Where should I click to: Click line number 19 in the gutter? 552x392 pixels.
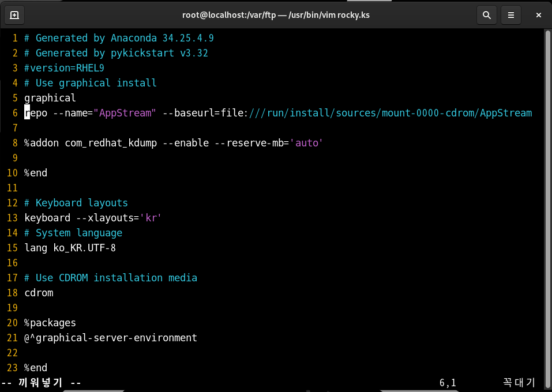[x=12, y=308]
